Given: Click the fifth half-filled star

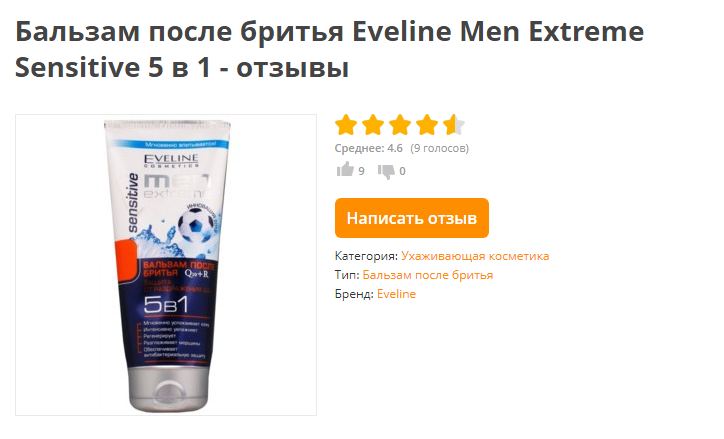Looking at the screenshot, I should pyautogui.click(x=453, y=125).
